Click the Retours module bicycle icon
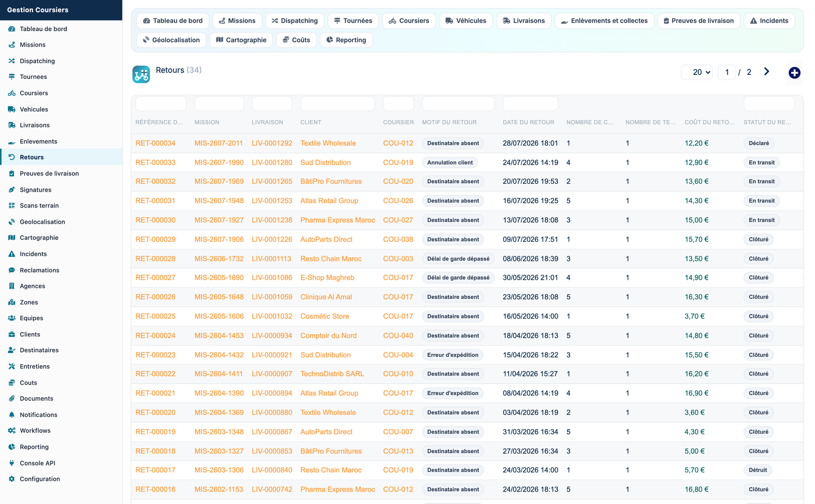The width and height of the screenshot is (815, 504). point(141,74)
